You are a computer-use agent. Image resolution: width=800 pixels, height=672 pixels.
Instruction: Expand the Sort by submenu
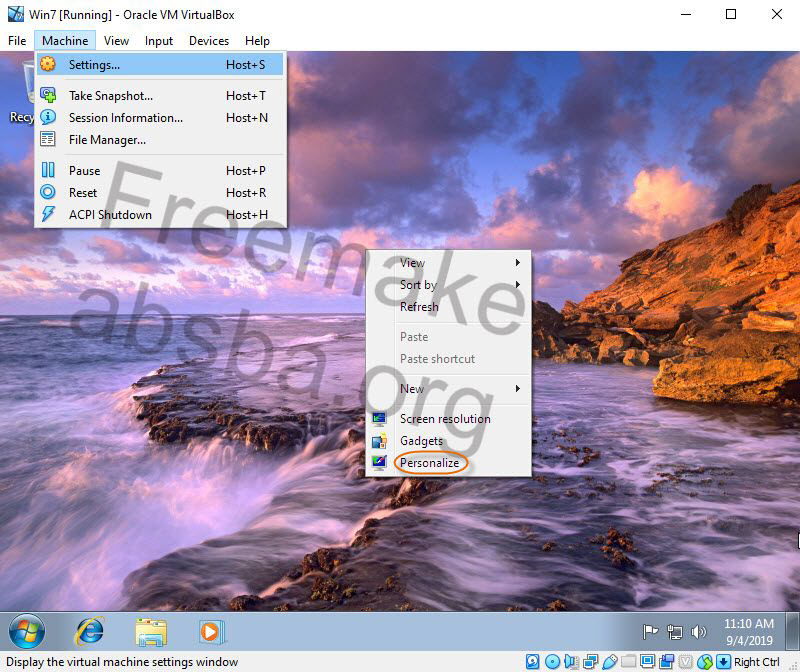(448, 285)
